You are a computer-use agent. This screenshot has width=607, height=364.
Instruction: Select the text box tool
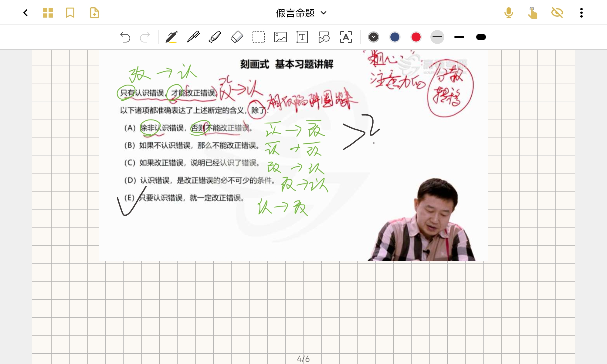point(302,37)
